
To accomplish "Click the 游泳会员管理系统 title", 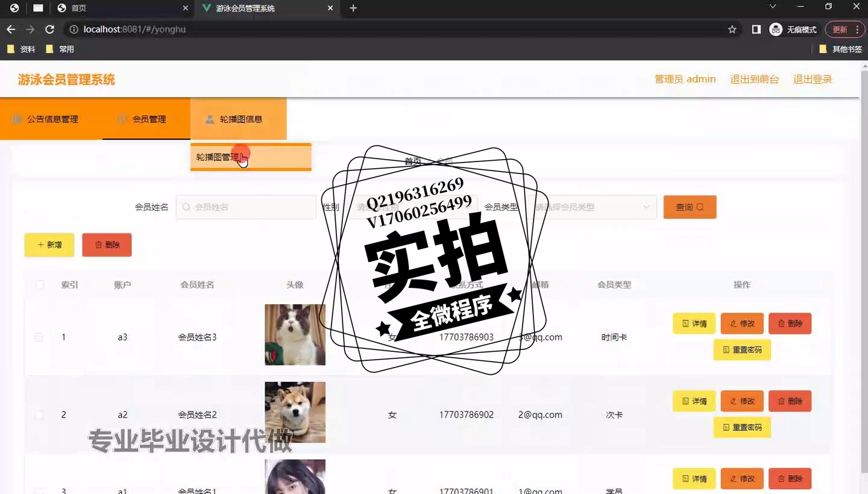I will coord(66,80).
